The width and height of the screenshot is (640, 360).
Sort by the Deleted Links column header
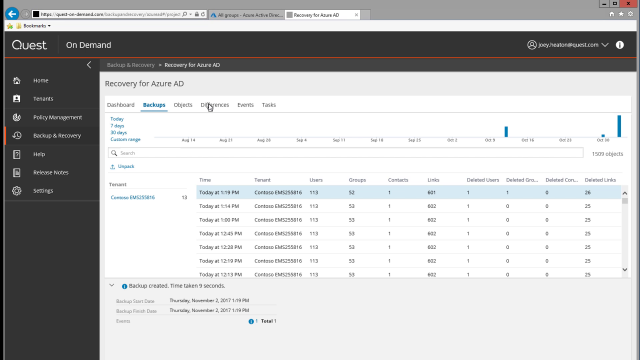[600, 180]
